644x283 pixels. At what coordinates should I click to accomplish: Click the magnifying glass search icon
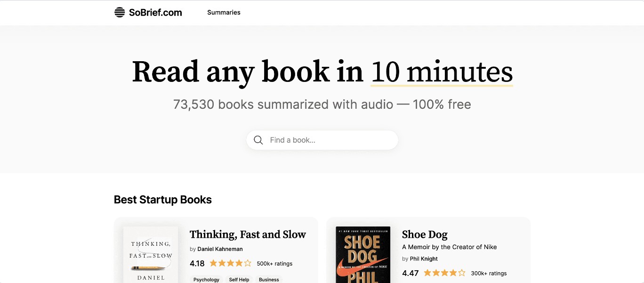258,140
